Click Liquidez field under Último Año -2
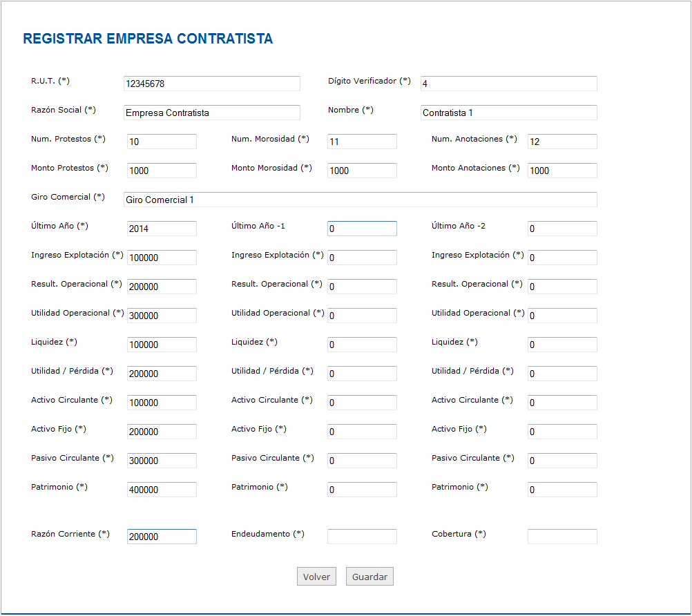This screenshot has width=692, height=616. coord(562,345)
